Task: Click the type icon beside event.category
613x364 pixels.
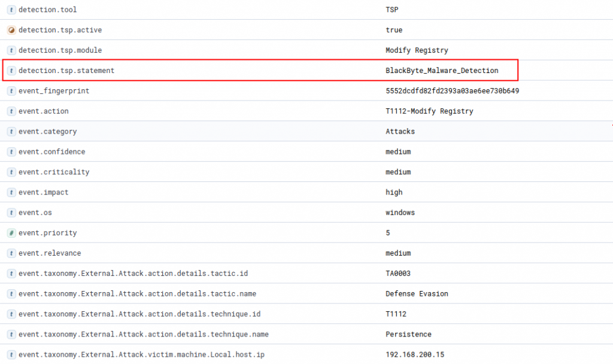Action: click(x=11, y=131)
